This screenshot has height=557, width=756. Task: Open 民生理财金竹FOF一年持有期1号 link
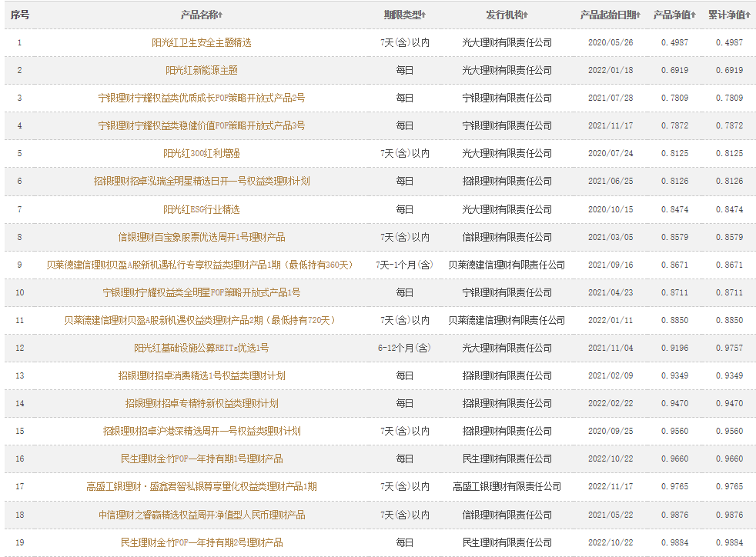201,459
